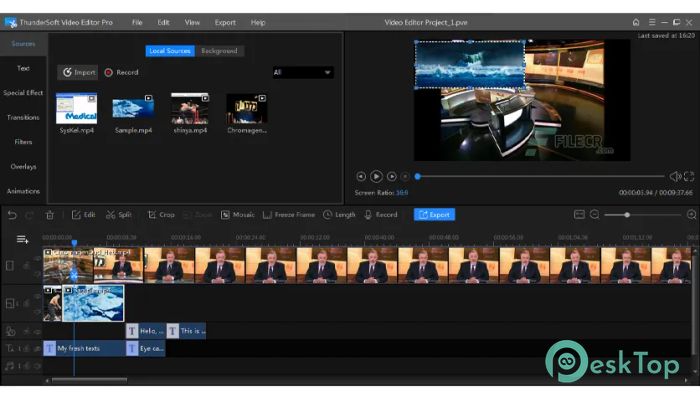The height and width of the screenshot is (400, 700).
Task: Open the Transitions section
Action: point(23,117)
